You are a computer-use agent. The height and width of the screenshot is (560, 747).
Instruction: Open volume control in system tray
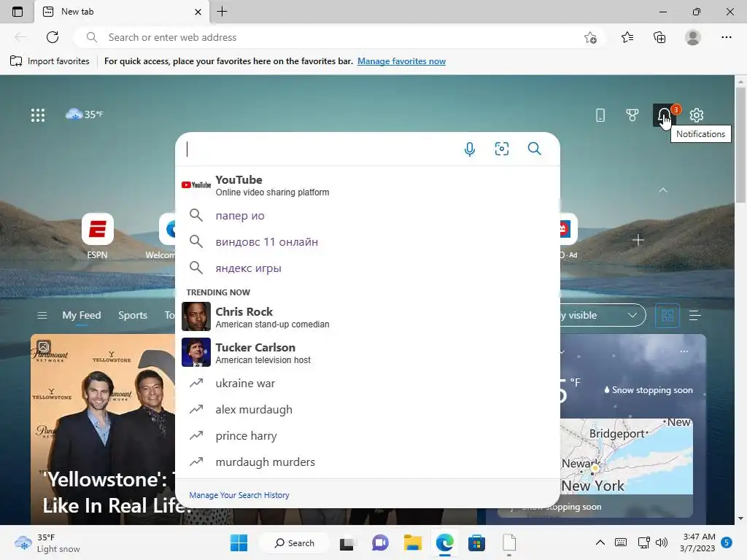(661, 542)
